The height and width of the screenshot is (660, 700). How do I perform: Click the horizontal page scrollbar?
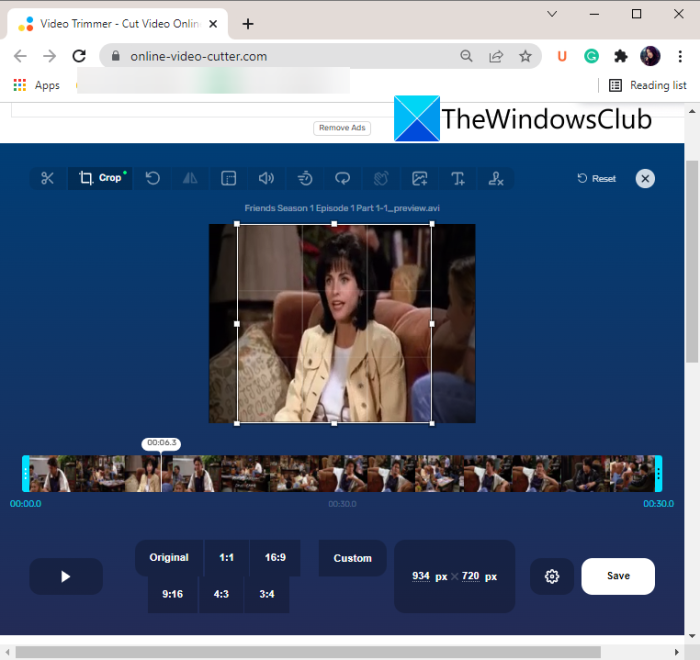click(x=308, y=652)
